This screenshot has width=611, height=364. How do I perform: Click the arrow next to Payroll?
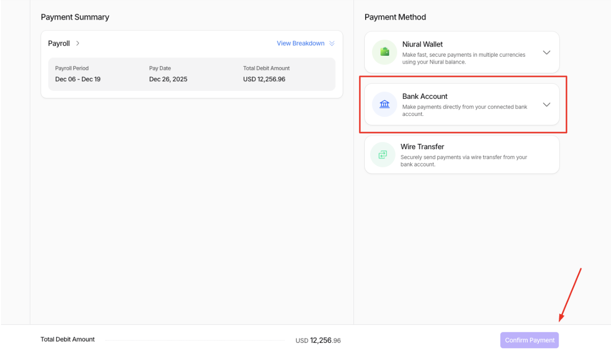pos(78,44)
